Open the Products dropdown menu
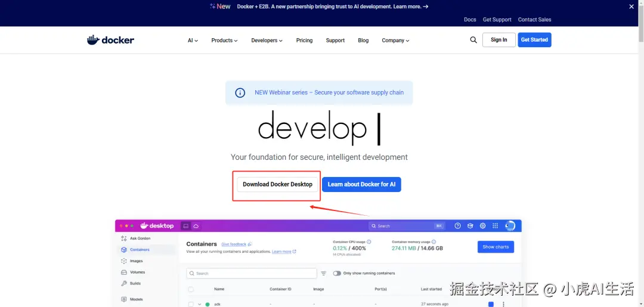The height and width of the screenshot is (307, 644). [225, 41]
